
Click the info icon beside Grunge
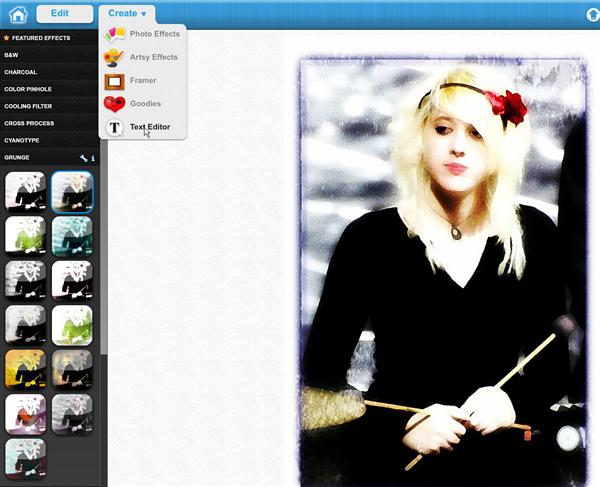[x=93, y=158]
